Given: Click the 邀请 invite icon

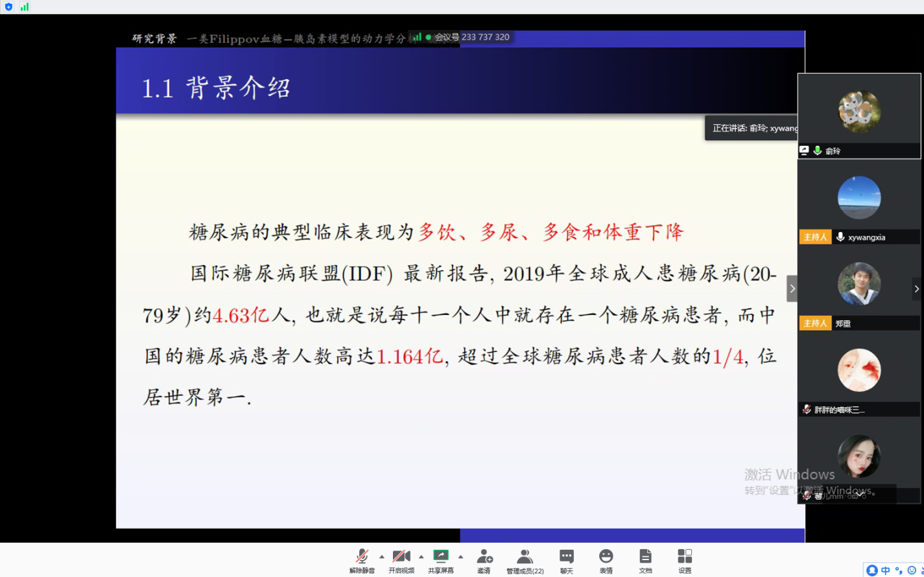Looking at the screenshot, I should [484, 557].
